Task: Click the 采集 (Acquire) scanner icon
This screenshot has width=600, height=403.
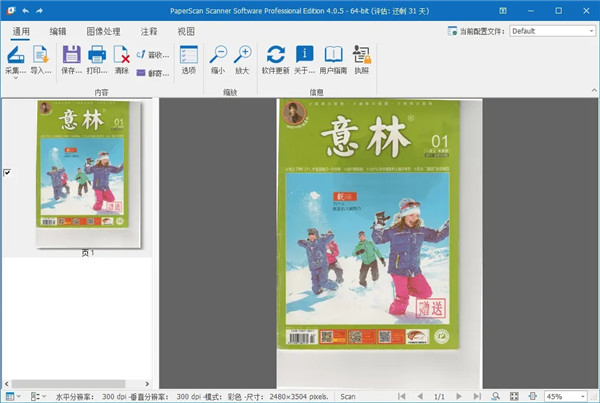Action: [x=15, y=54]
